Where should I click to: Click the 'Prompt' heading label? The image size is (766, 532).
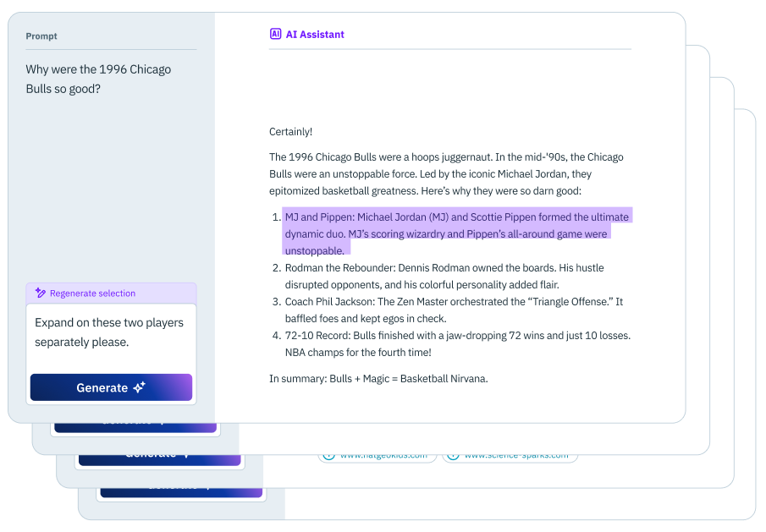point(41,36)
